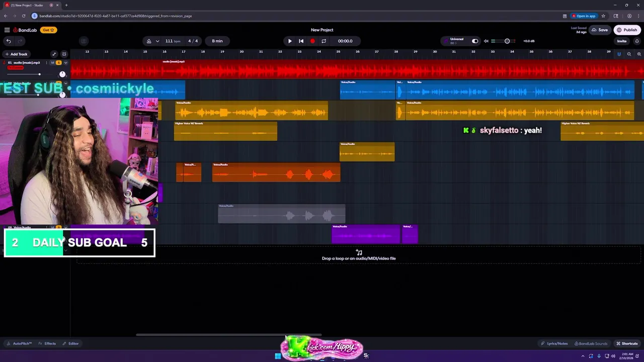Redo the last undone action
This screenshot has width=644, height=362.
click(20, 41)
